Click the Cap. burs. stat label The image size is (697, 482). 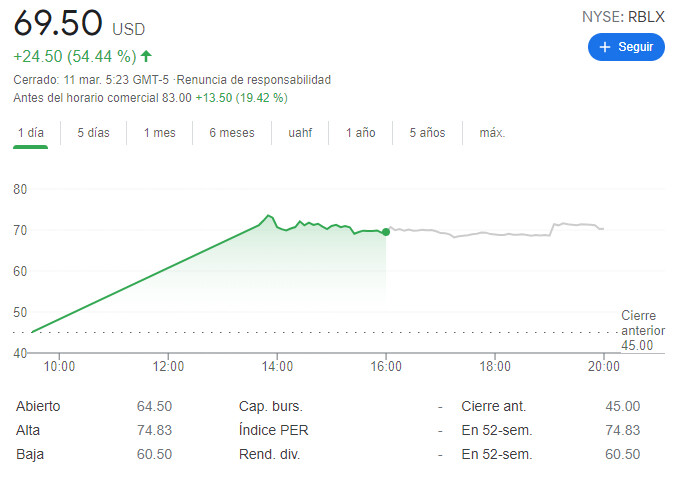click(270, 406)
